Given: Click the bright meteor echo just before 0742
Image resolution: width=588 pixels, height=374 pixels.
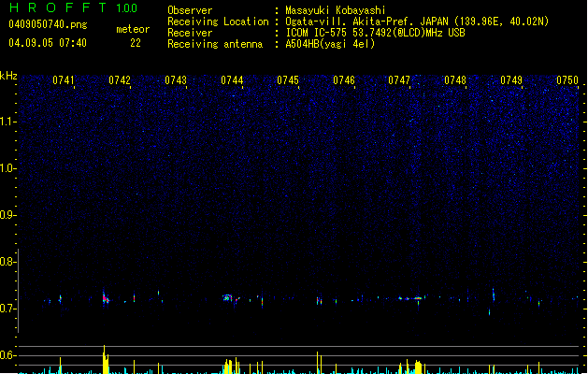Looking at the screenshot, I should click(x=106, y=298).
